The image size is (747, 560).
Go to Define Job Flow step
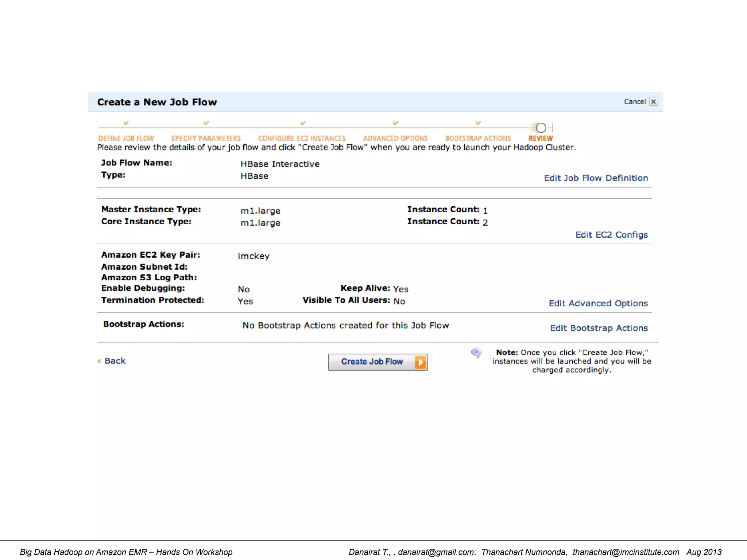126,138
